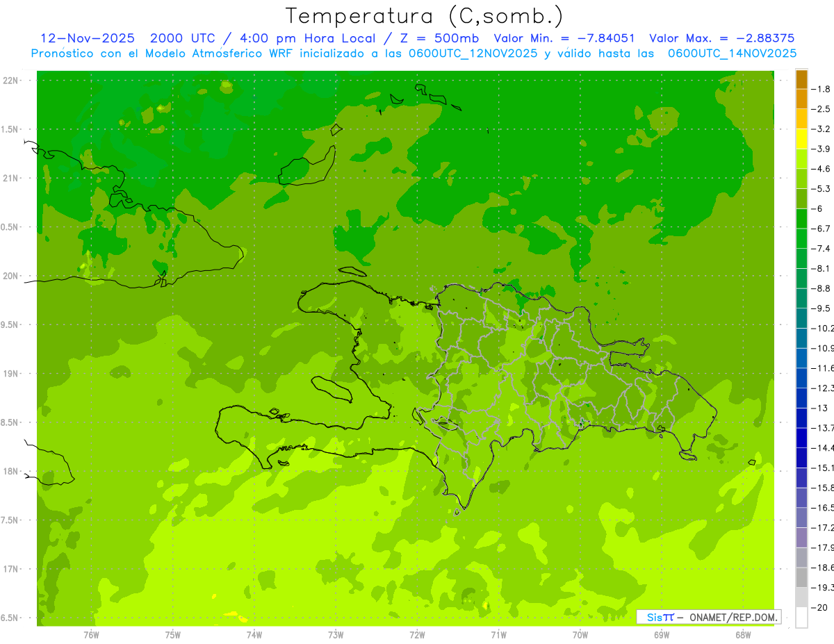This screenshot has width=834, height=644.
Task: Click the '75W' longitude axis label
Action: (172, 635)
